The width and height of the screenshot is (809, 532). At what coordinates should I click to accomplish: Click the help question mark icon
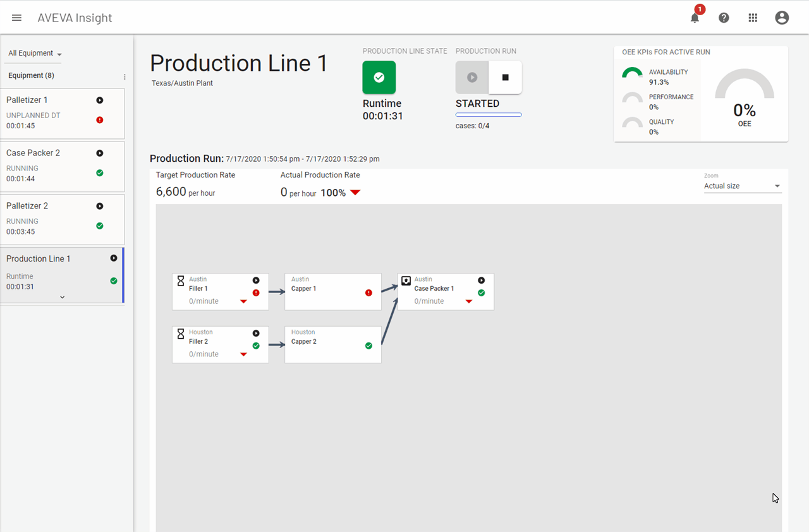click(x=724, y=18)
